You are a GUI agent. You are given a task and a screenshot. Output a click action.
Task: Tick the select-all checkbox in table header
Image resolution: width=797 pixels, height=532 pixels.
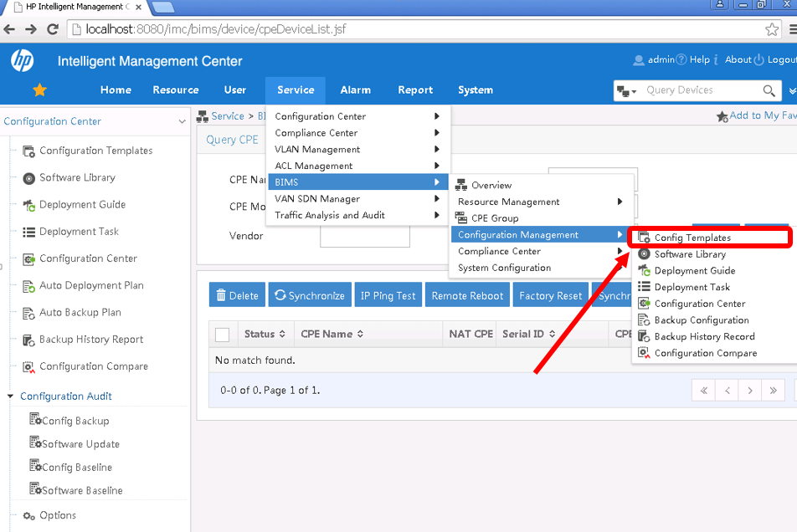pyautogui.click(x=222, y=335)
